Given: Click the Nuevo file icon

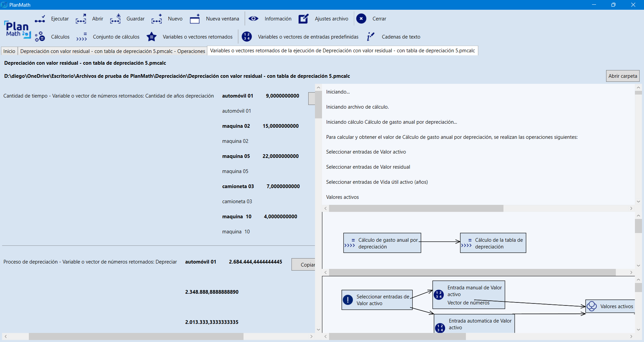Looking at the screenshot, I should point(157,19).
